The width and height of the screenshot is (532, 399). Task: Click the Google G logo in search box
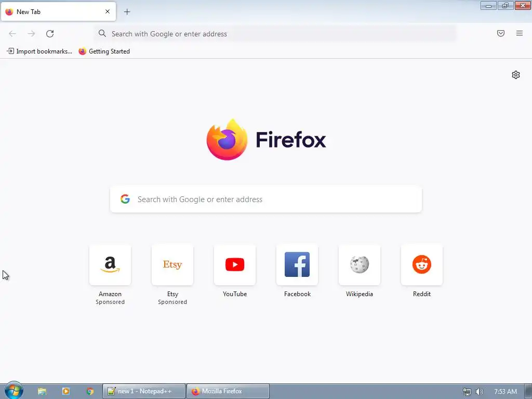125,199
